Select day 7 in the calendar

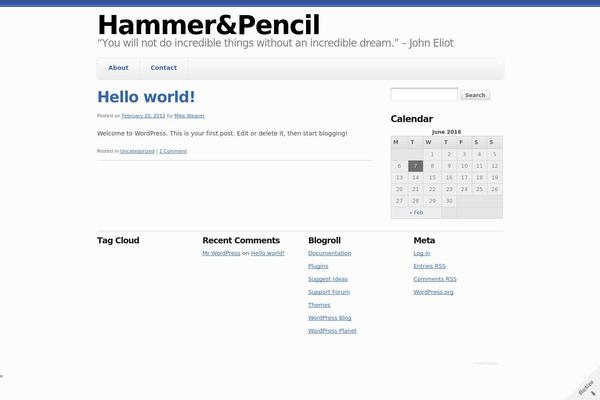(416, 166)
